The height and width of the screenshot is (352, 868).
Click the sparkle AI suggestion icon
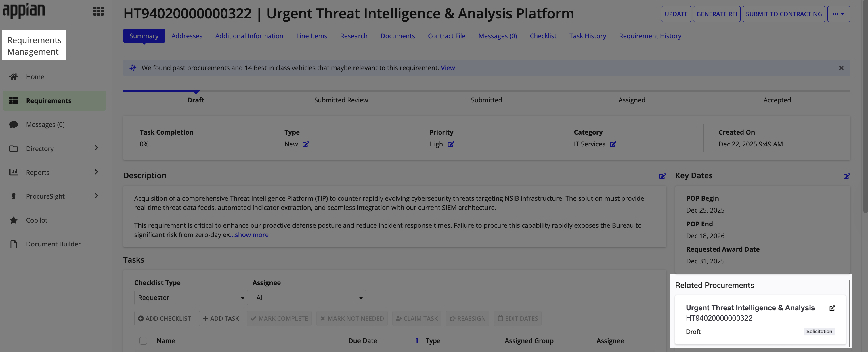(133, 68)
